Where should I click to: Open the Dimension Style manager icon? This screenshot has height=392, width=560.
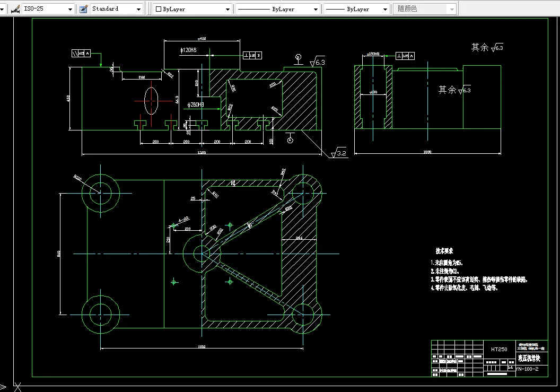15,9
